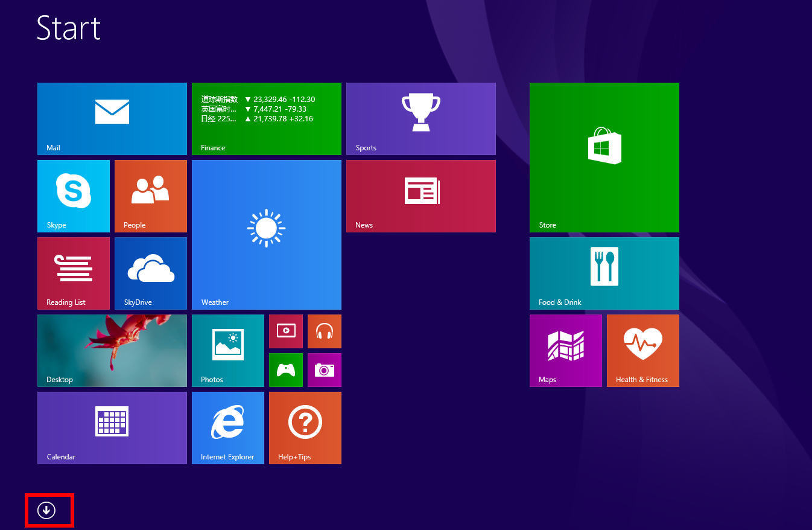Open the Mail tile
Screen dimensions: 812x530
coord(112,119)
